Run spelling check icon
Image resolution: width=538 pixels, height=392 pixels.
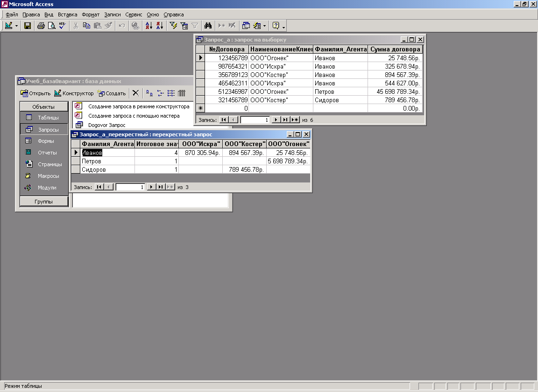[x=62, y=26]
